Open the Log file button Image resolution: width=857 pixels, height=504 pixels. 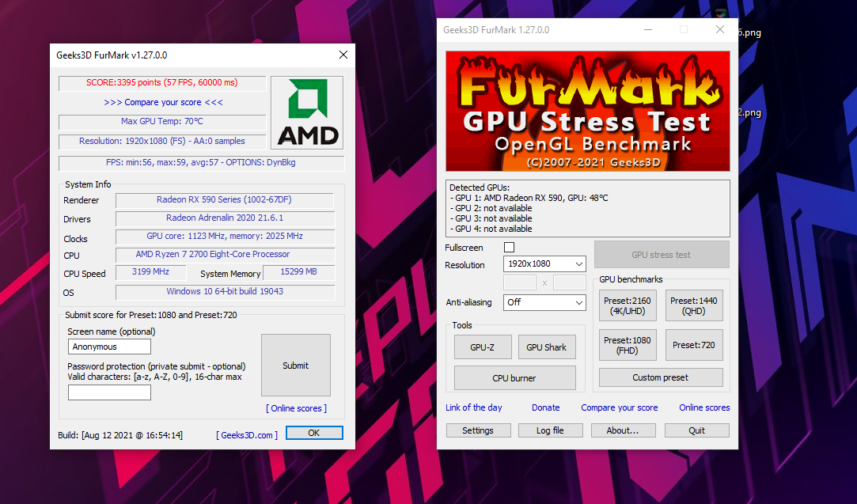(x=550, y=430)
